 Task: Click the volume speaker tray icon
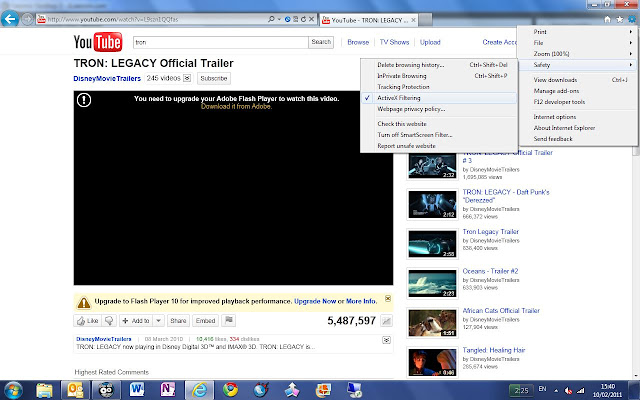[568, 390]
